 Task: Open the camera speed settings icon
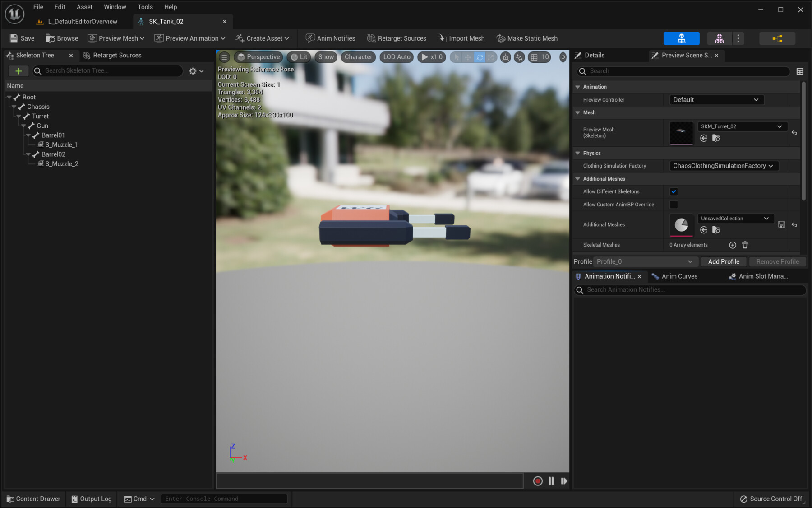tap(520, 57)
